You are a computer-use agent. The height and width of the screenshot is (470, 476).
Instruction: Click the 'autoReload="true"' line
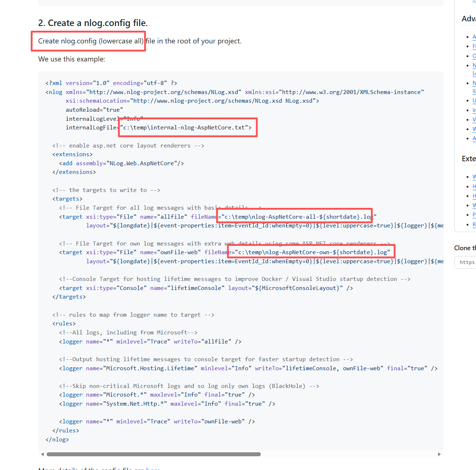[x=94, y=110]
